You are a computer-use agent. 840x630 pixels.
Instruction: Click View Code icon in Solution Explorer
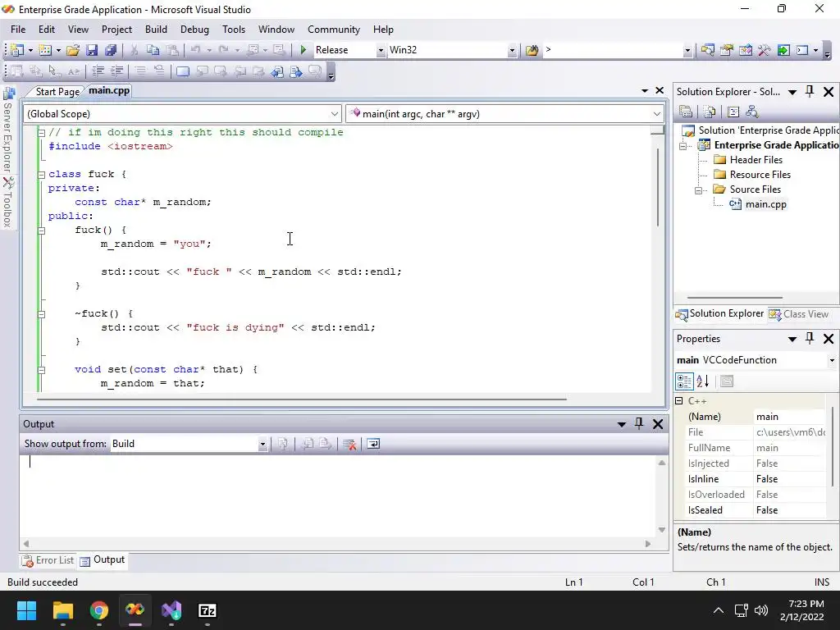pyautogui.click(x=733, y=112)
